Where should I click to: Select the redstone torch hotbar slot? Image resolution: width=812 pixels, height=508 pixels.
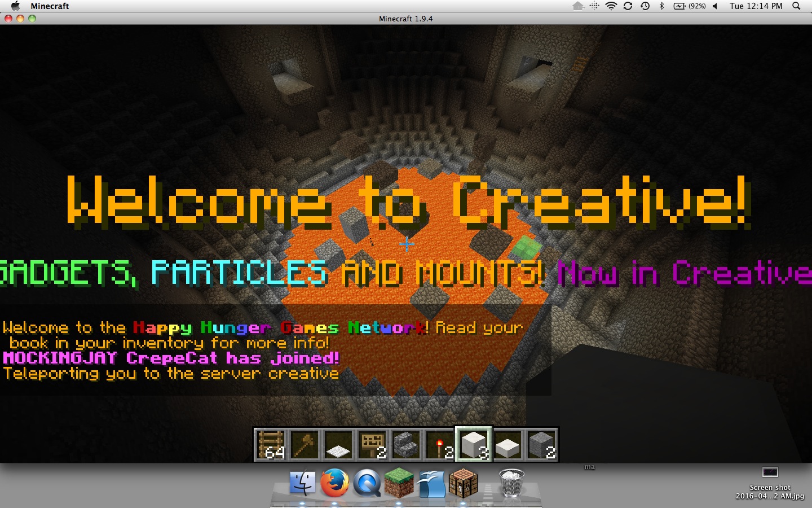click(x=440, y=445)
